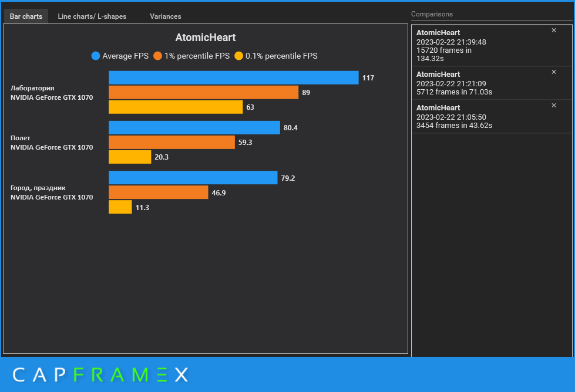Viewport: 575px width, 392px height.
Task: Toggle the 0.1% percentile FPS legend marker
Action: click(x=238, y=56)
